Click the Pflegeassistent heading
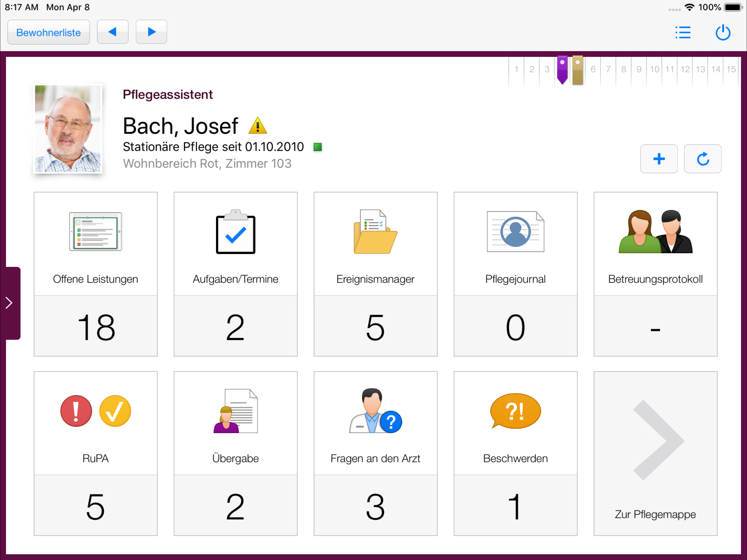This screenshot has width=747, height=560. [x=168, y=95]
